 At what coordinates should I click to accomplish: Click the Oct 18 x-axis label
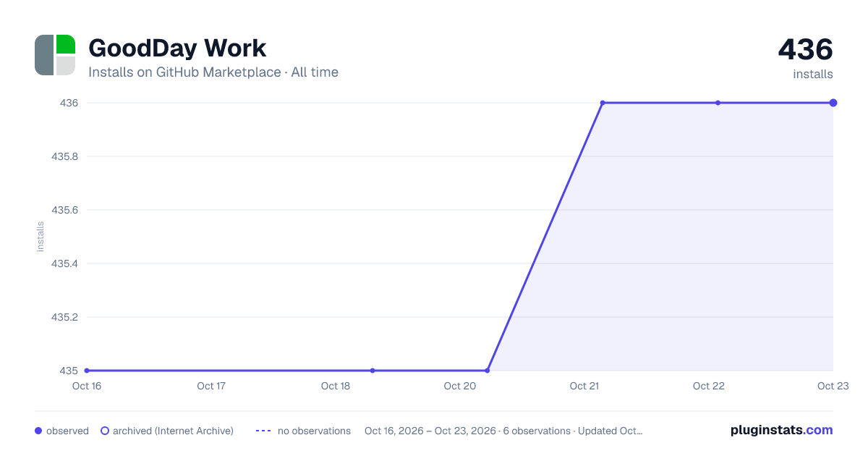[336, 386]
